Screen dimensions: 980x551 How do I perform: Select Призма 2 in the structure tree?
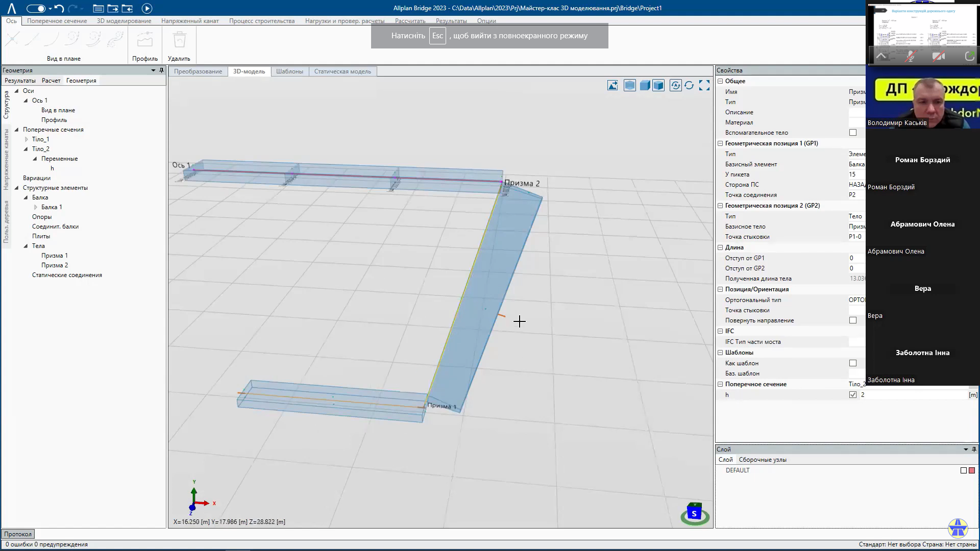[x=55, y=265]
